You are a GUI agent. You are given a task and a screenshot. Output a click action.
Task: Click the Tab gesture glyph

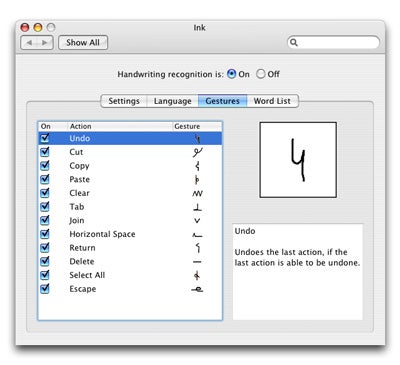pos(197,207)
